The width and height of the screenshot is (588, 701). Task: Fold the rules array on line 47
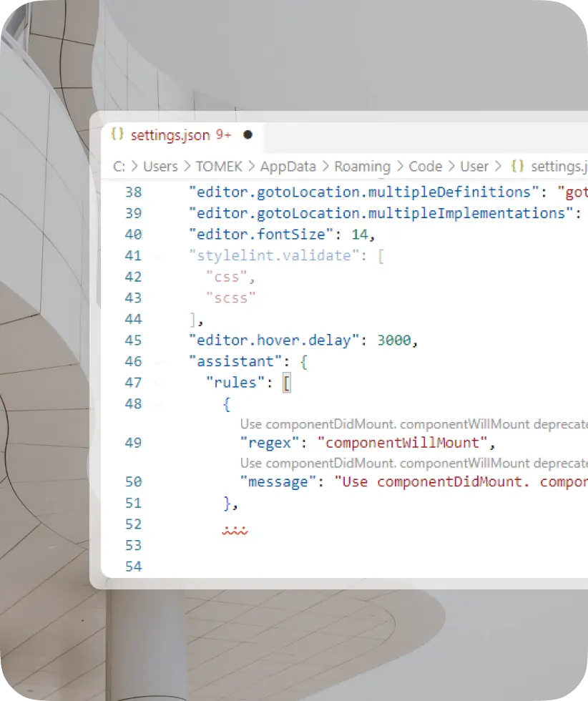159,383
